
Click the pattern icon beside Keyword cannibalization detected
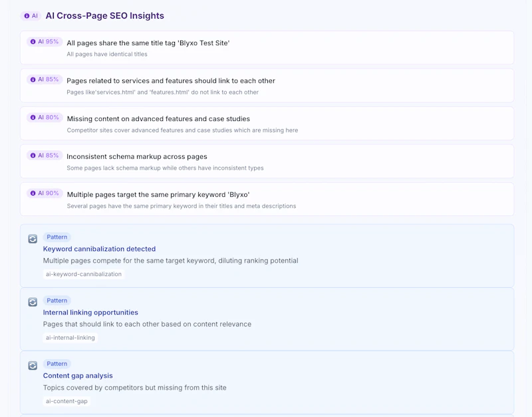click(x=33, y=239)
